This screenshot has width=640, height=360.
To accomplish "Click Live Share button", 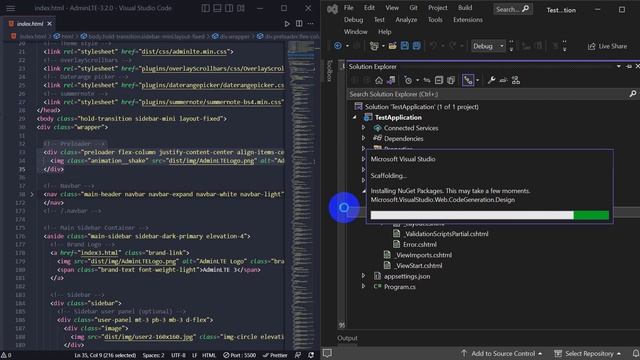I will [607, 46].
